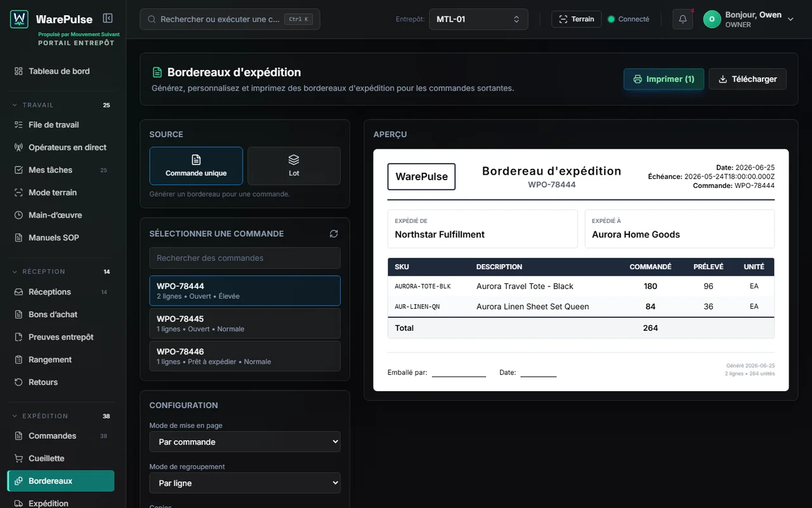Open Main-d'œuvre page
Image resolution: width=812 pixels, height=508 pixels.
[x=61, y=215]
